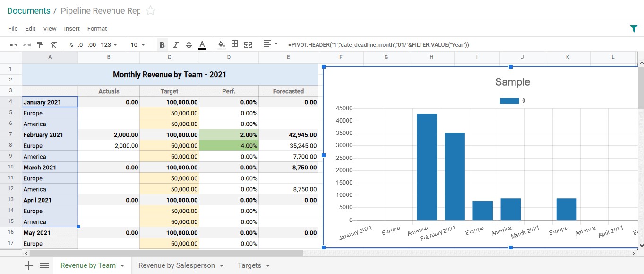
Task: Click the tallest America bar in chart
Action: (x=427, y=167)
